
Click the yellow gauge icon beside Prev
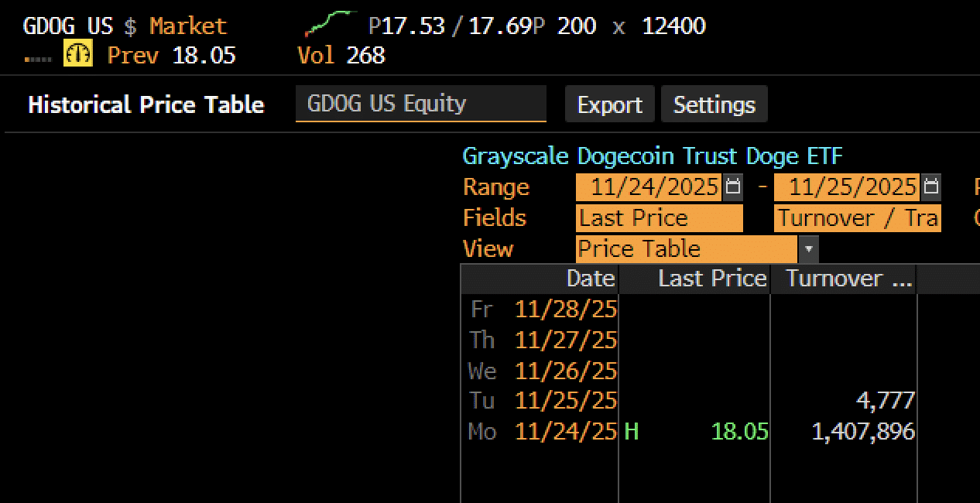tap(78, 54)
